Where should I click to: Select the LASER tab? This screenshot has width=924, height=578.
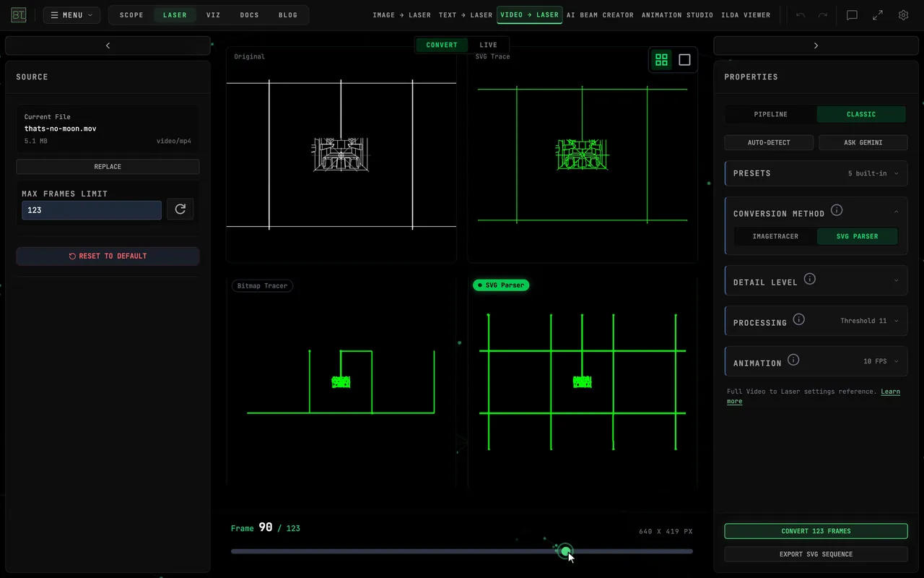[x=175, y=15]
